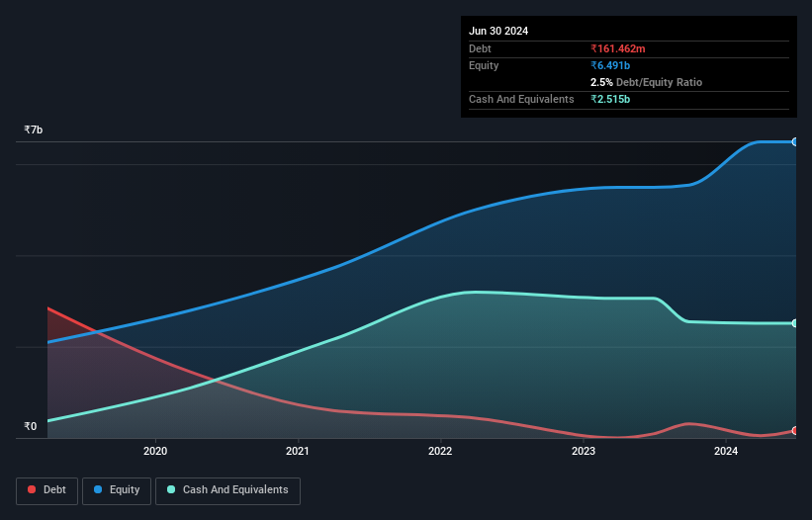Click the 2022 axis label
The width and height of the screenshot is (812, 520).
(440, 451)
